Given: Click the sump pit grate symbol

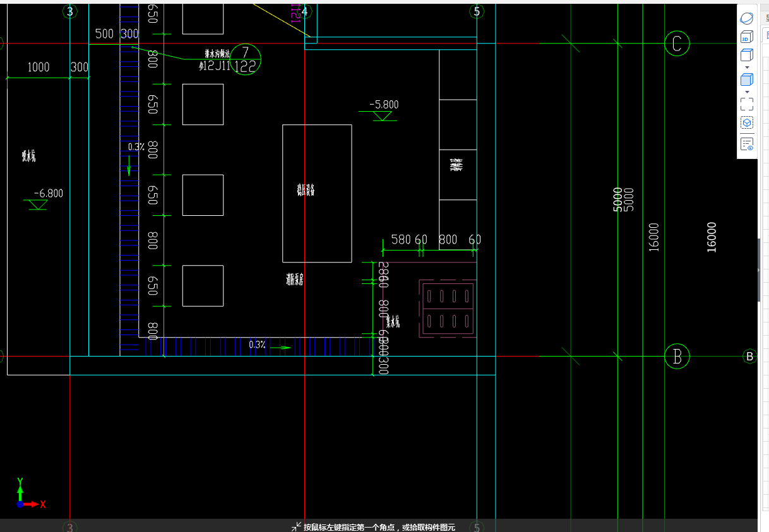Looking at the screenshot, I should click(x=448, y=309).
